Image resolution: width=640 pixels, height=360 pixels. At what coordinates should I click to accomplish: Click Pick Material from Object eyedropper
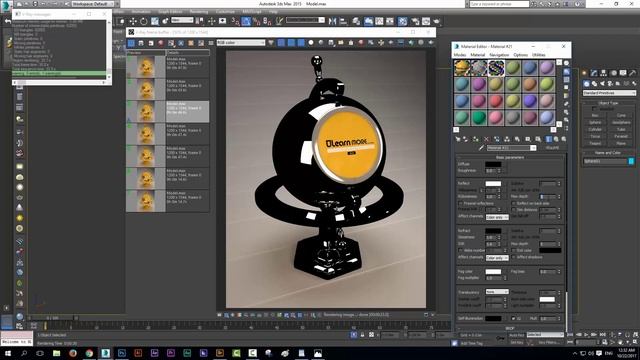click(481, 148)
